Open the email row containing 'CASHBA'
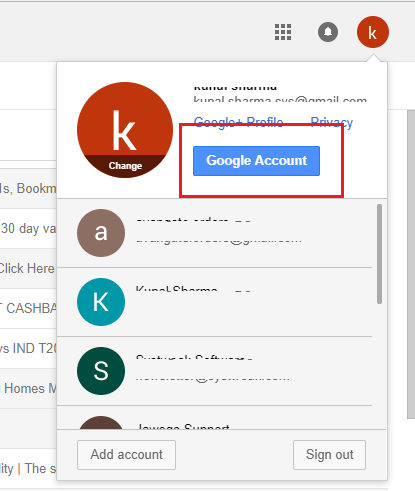 28,309
